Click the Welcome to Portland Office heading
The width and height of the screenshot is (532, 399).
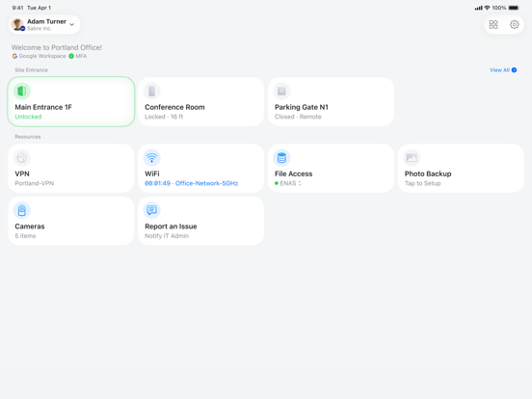click(x=57, y=47)
